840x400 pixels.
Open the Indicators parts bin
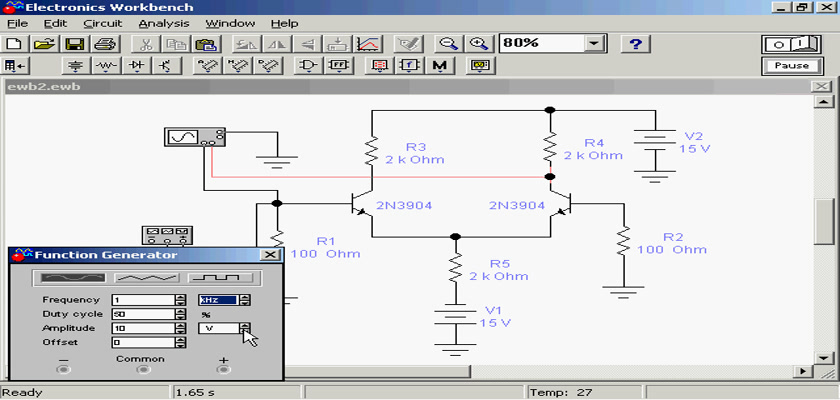click(x=380, y=66)
